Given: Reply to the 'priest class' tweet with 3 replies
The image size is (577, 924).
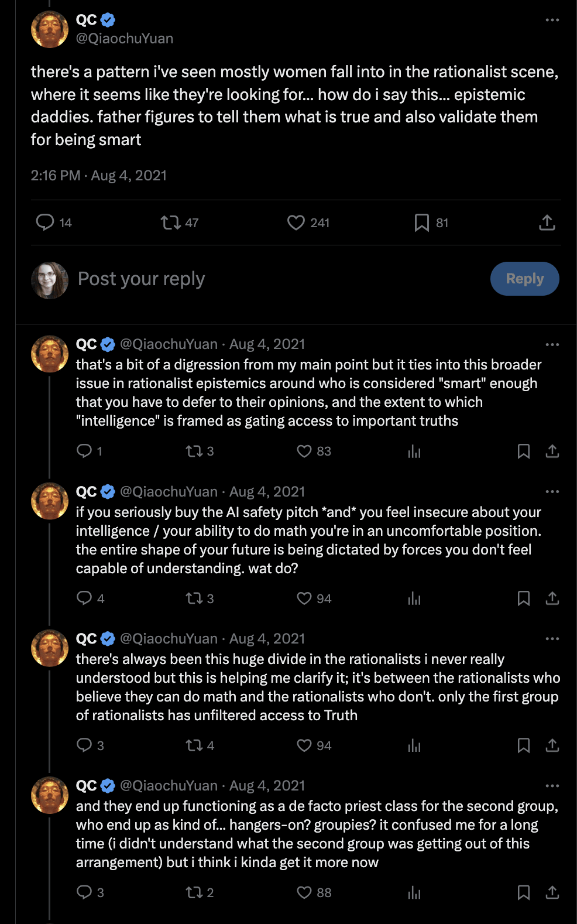Looking at the screenshot, I should point(84,892).
